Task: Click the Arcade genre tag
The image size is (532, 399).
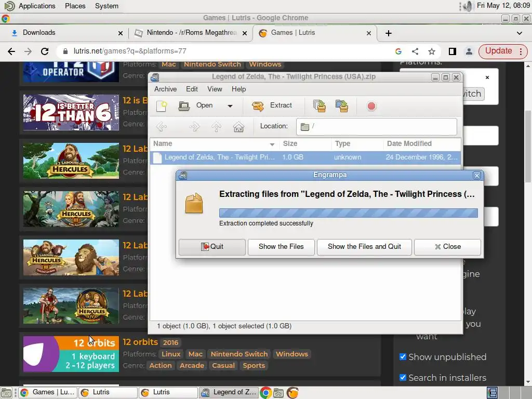Action: (192, 366)
